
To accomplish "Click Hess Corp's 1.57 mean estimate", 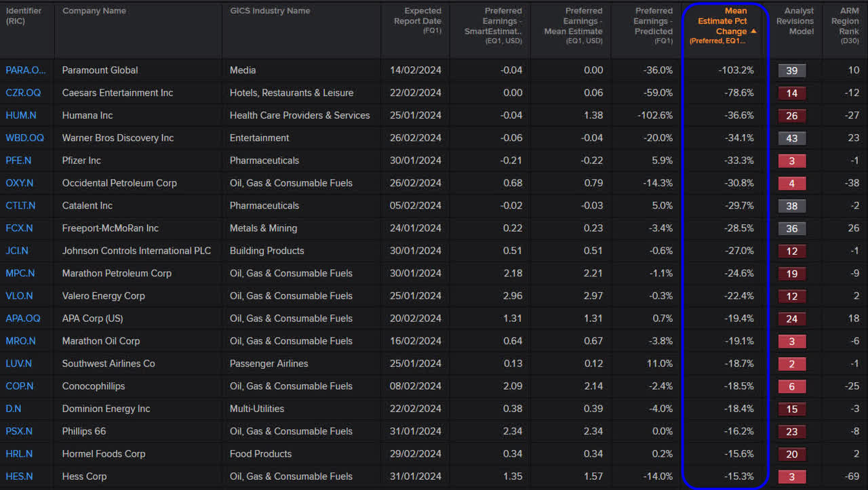I will (593, 476).
